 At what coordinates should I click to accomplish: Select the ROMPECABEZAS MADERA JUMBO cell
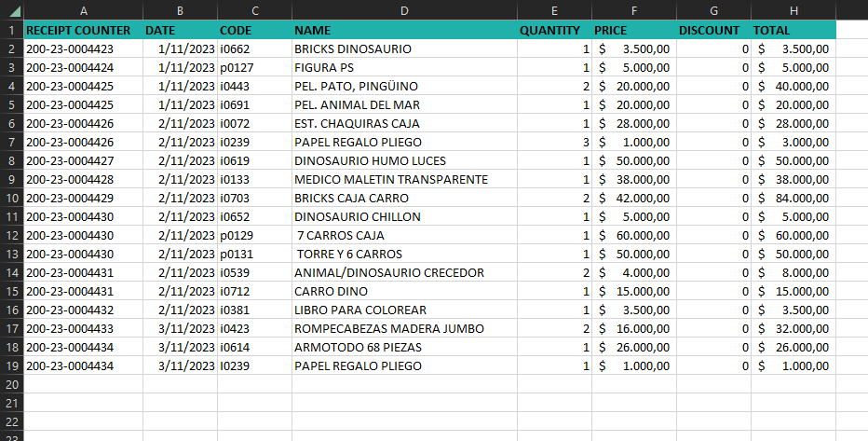coord(403,328)
